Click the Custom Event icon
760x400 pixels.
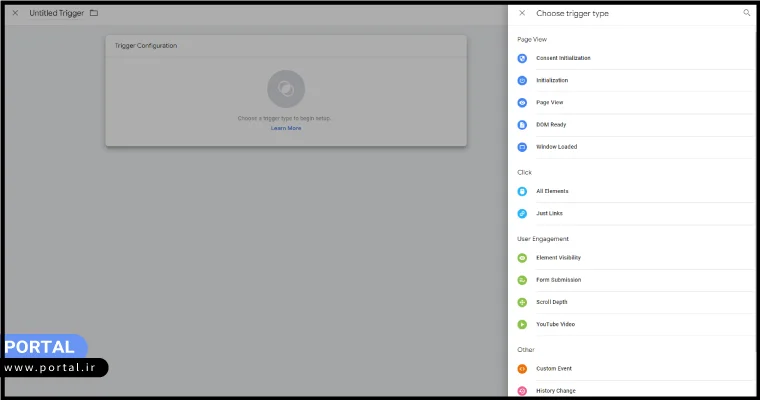click(522, 369)
